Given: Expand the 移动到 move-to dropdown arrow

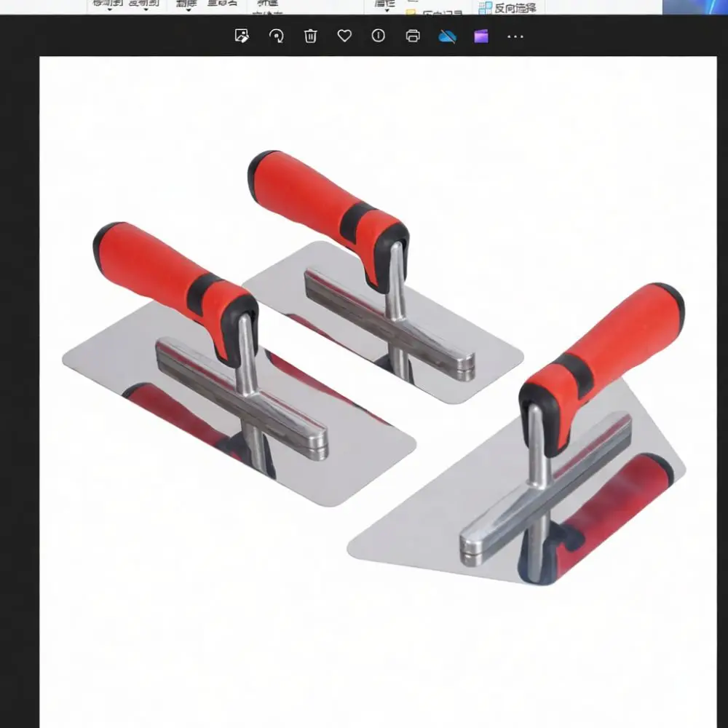Looking at the screenshot, I should pos(110,9).
